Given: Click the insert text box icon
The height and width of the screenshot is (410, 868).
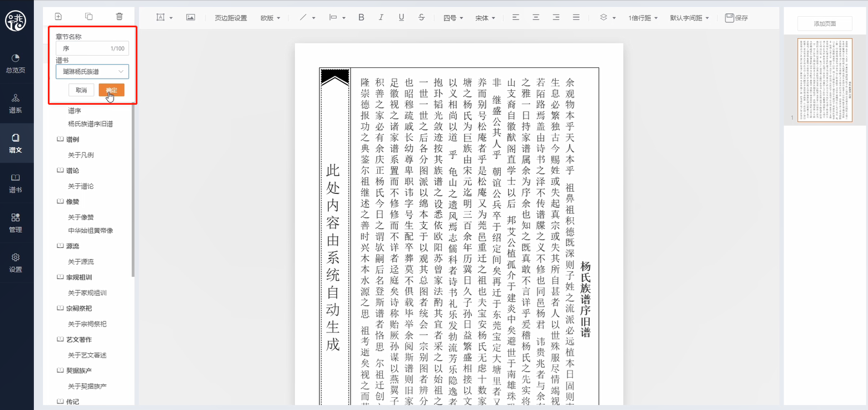Looking at the screenshot, I should (x=160, y=18).
